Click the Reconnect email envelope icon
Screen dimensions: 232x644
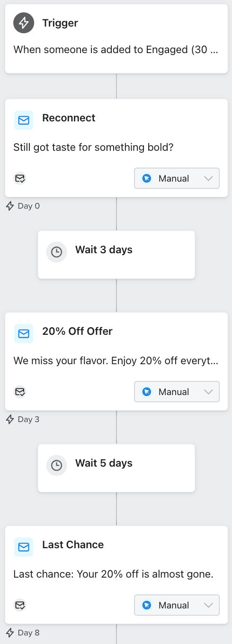tap(24, 120)
